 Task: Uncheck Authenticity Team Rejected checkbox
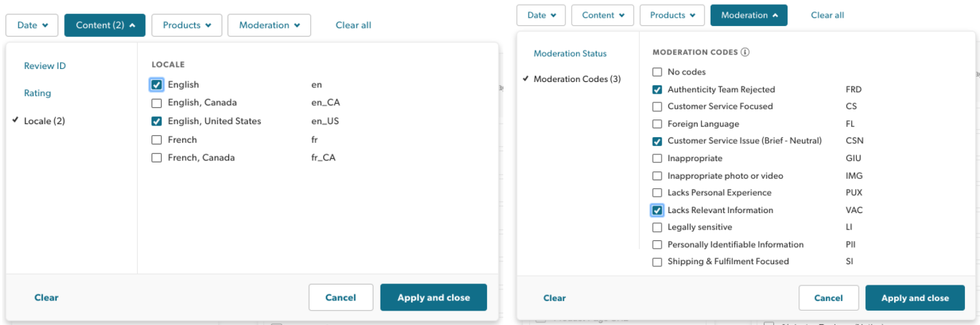pos(657,89)
